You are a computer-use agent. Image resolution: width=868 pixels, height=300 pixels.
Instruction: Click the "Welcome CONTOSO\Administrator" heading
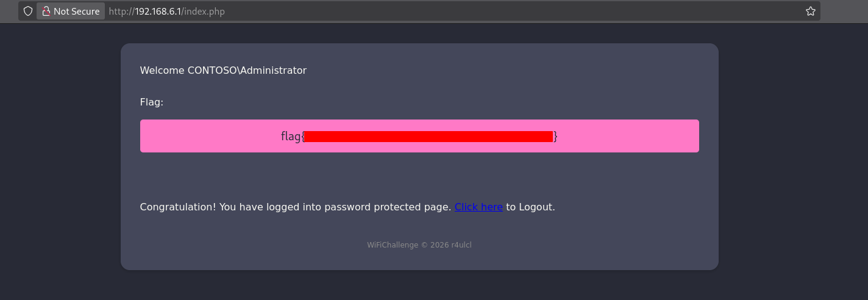pyautogui.click(x=223, y=70)
